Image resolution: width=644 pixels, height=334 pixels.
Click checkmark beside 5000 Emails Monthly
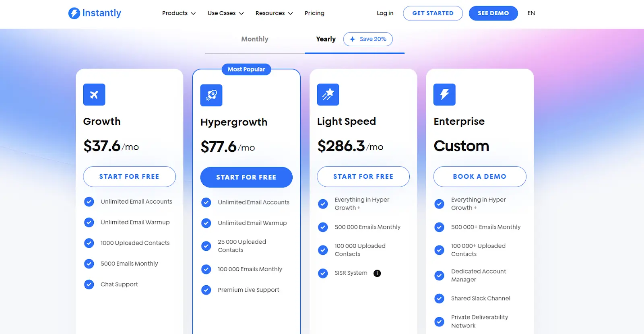point(89,264)
